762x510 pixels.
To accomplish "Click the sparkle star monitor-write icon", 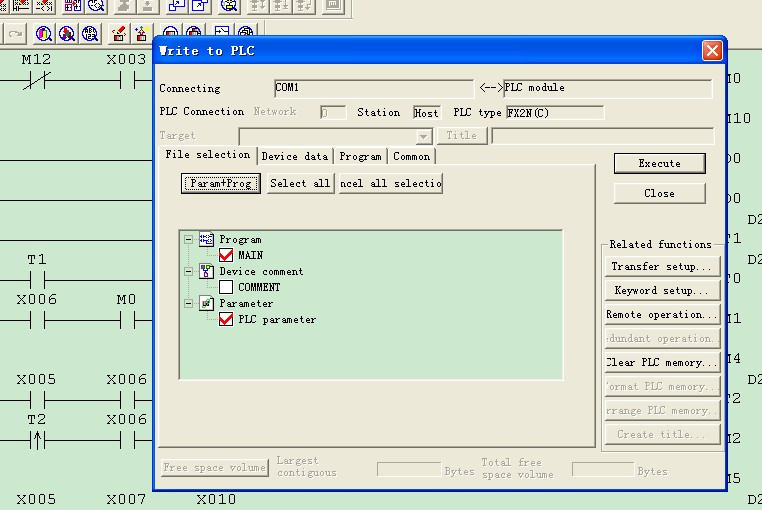I will point(141,34).
